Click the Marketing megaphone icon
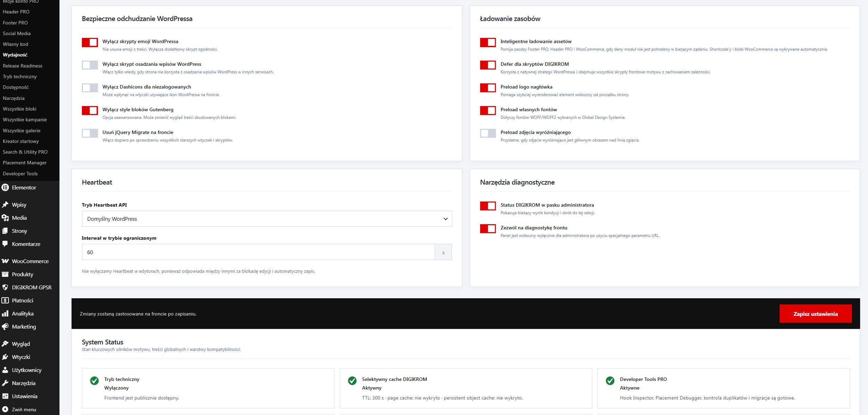868x415 pixels. pos(5,327)
